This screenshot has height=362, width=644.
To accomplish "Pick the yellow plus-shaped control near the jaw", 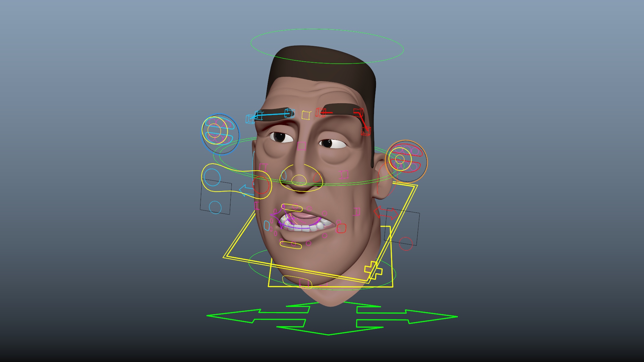I will [373, 270].
